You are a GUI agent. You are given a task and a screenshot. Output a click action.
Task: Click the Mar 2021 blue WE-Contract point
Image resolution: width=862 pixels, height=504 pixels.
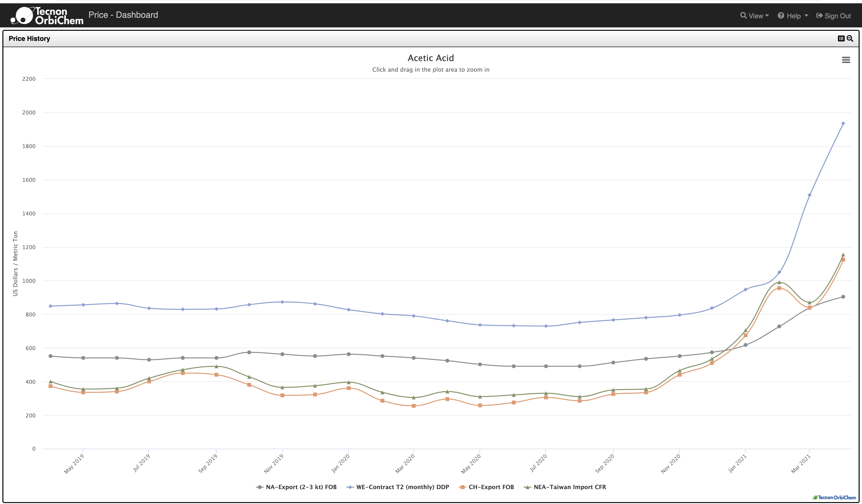click(809, 195)
